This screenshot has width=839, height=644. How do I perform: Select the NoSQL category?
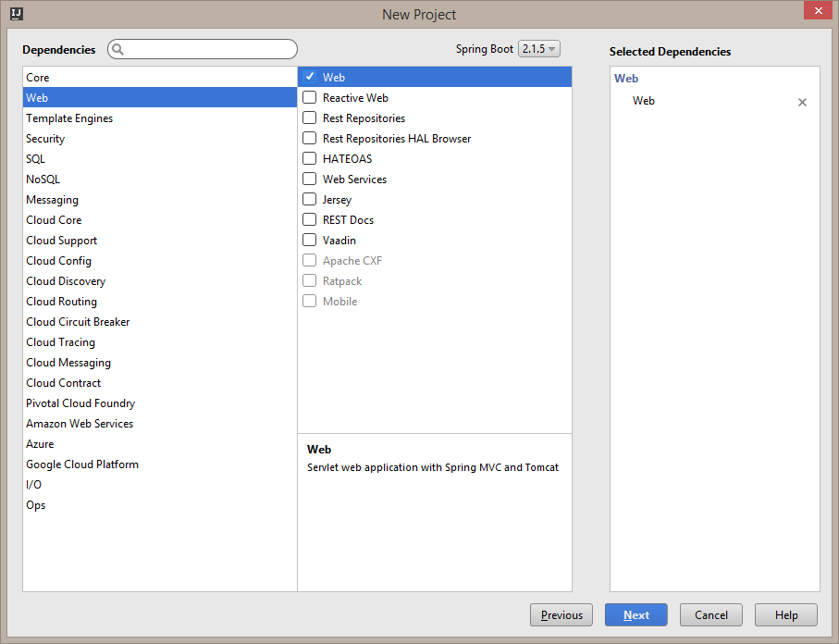coord(160,179)
